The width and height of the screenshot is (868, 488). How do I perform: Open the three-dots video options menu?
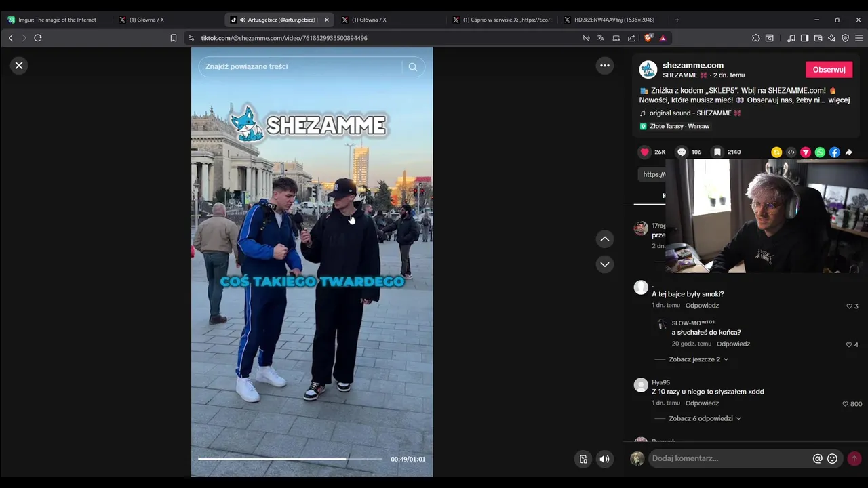click(x=605, y=66)
